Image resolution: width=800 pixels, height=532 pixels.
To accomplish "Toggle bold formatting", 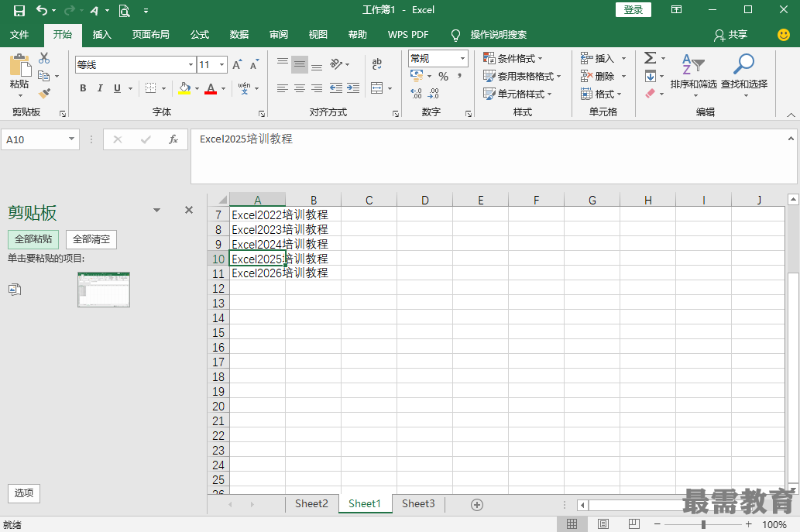I will coord(83,88).
